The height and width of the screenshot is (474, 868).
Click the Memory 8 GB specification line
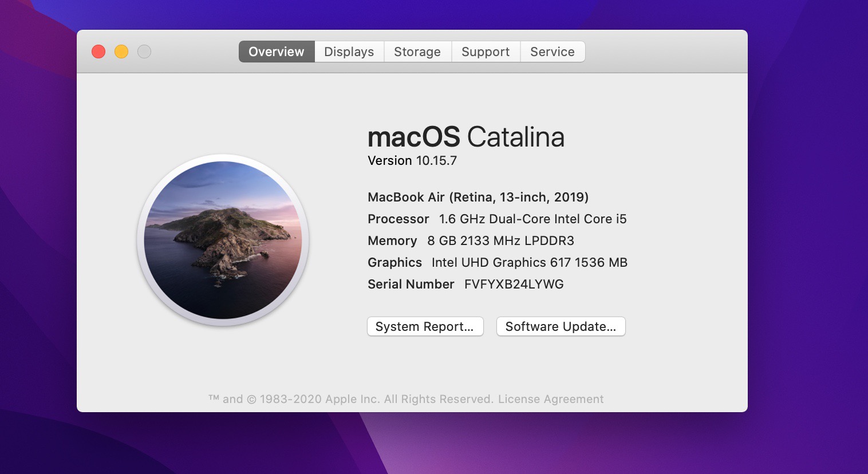click(471, 240)
